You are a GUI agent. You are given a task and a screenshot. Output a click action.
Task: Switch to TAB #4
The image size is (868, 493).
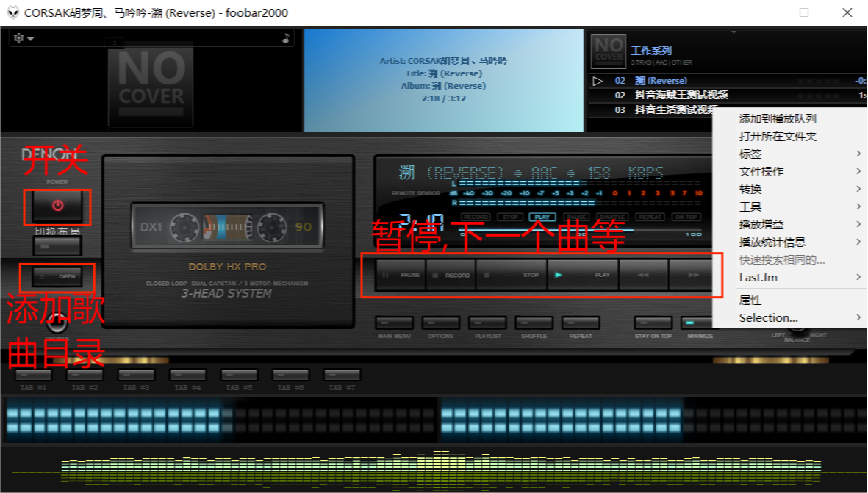[x=187, y=375]
